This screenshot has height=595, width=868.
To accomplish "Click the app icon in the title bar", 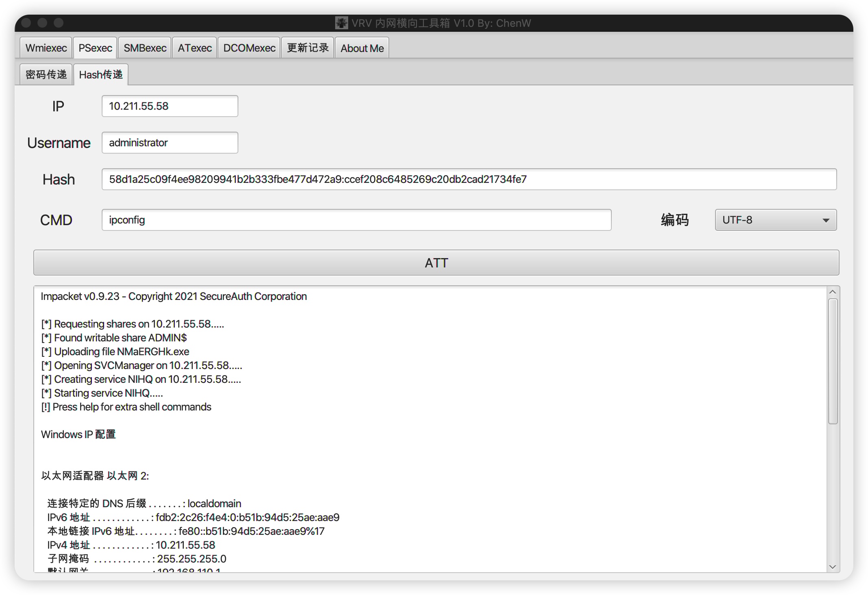I will click(x=341, y=23).
